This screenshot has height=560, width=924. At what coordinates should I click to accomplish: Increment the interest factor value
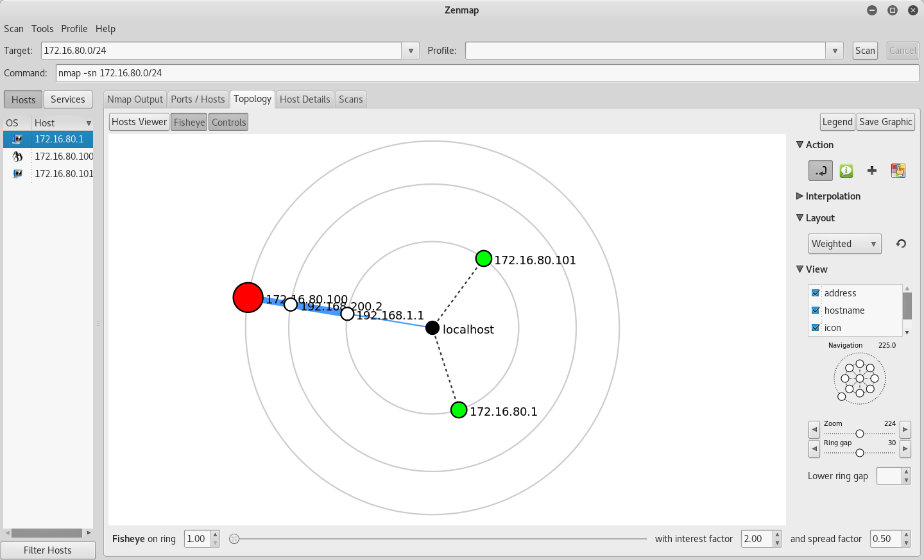point(777,535)
